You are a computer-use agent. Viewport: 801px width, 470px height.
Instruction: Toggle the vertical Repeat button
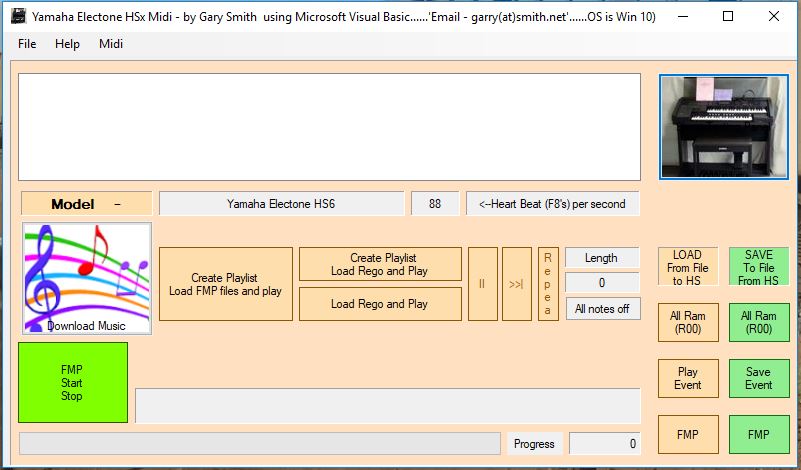[547, 284]
